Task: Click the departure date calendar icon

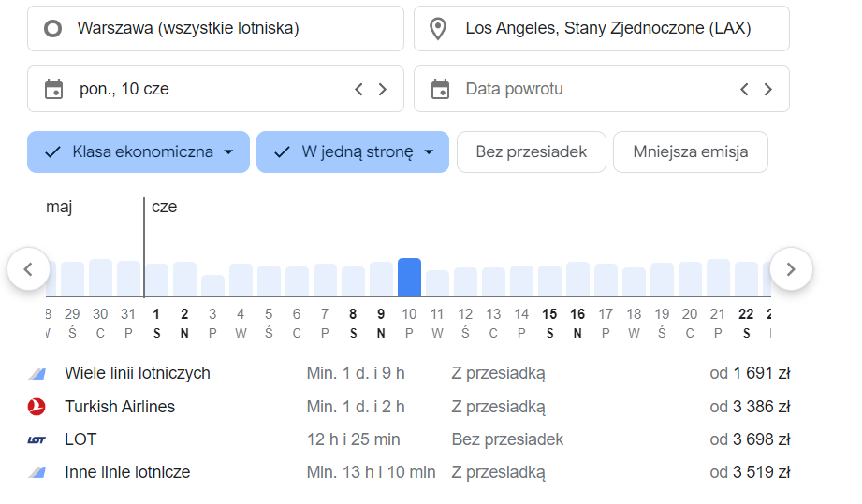Action: tap(54, 90)
